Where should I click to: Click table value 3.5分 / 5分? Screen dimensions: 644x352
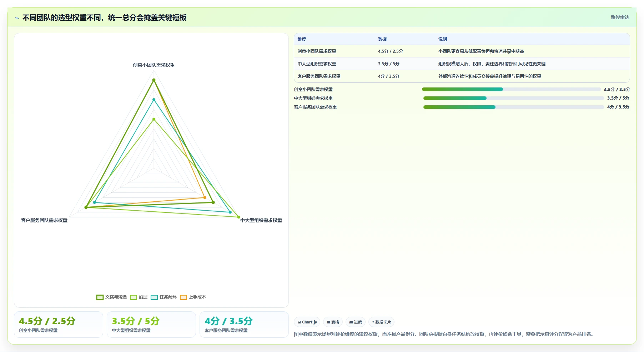point(389,64)
